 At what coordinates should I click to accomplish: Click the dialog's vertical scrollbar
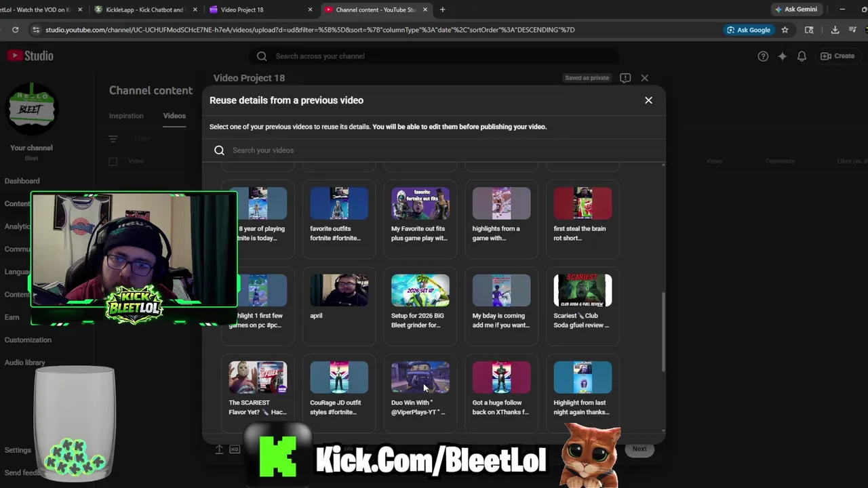coord(663,332)
